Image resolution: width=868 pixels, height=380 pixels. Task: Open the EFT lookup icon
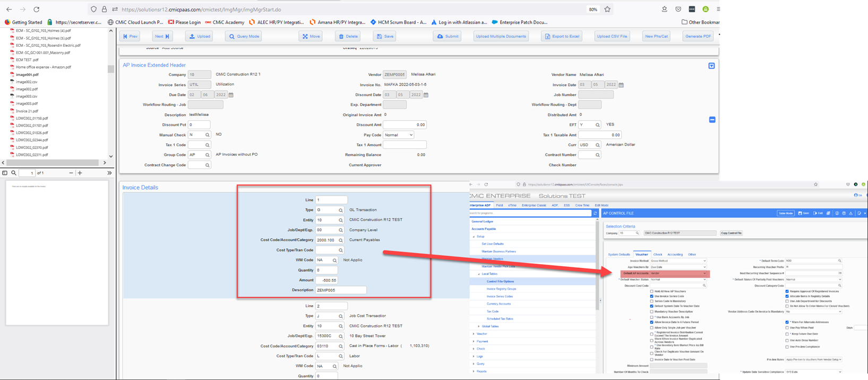pos(598,125)
